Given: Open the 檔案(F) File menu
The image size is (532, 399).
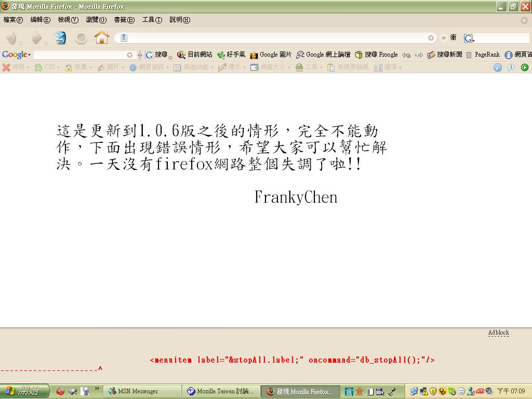Looking at the screenshot, I should click(x=13, y=20).
